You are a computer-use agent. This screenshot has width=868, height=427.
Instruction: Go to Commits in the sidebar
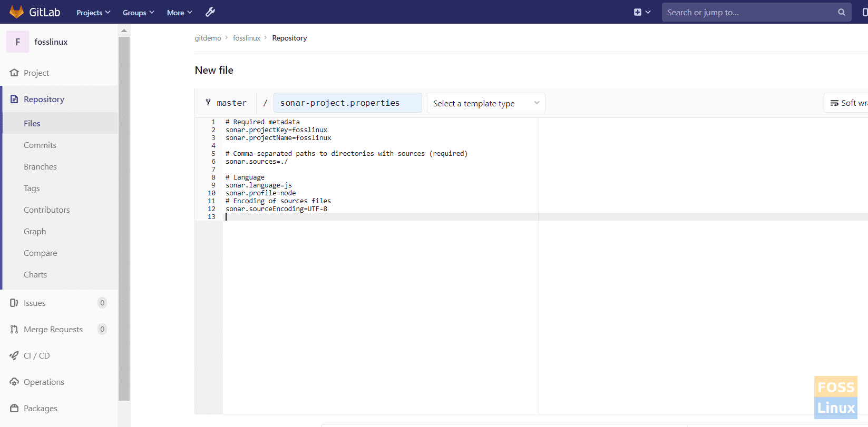coord(40,145)
